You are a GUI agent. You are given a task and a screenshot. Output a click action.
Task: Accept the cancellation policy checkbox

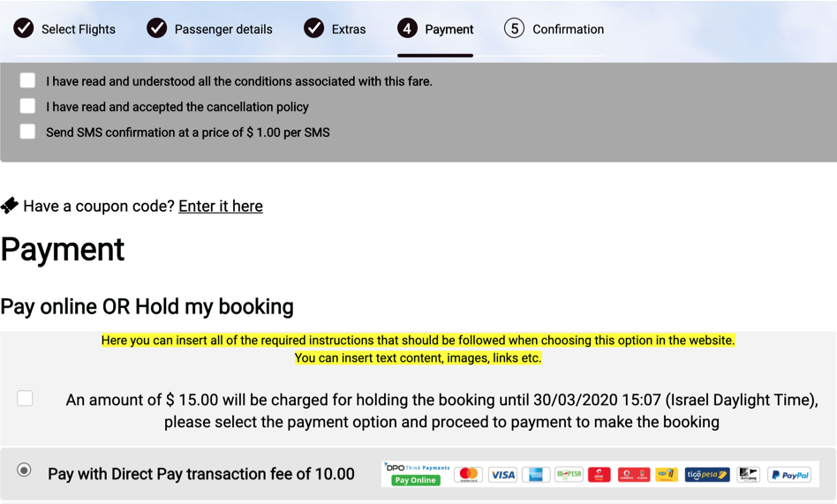(27, 106)
